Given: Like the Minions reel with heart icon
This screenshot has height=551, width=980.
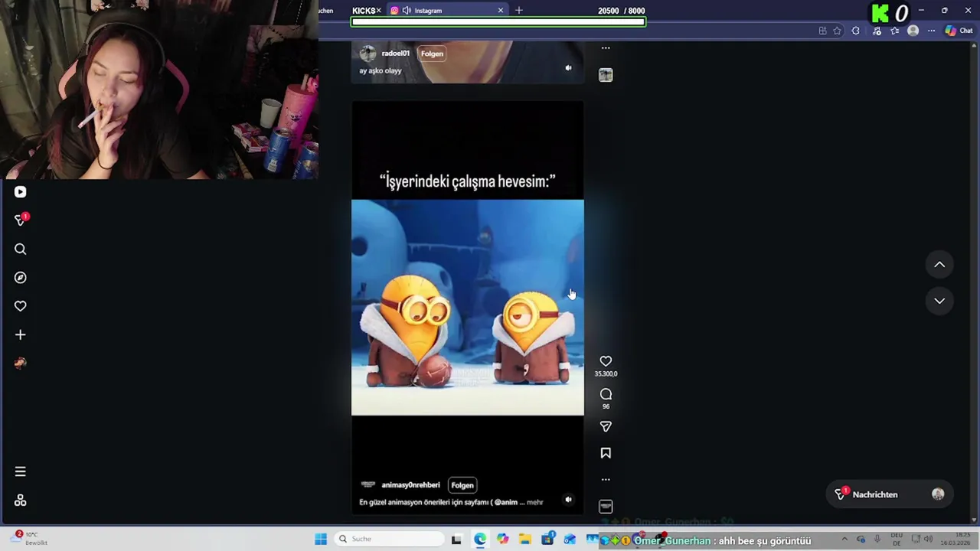Looking at the screenshot, I should click(606, 361).
